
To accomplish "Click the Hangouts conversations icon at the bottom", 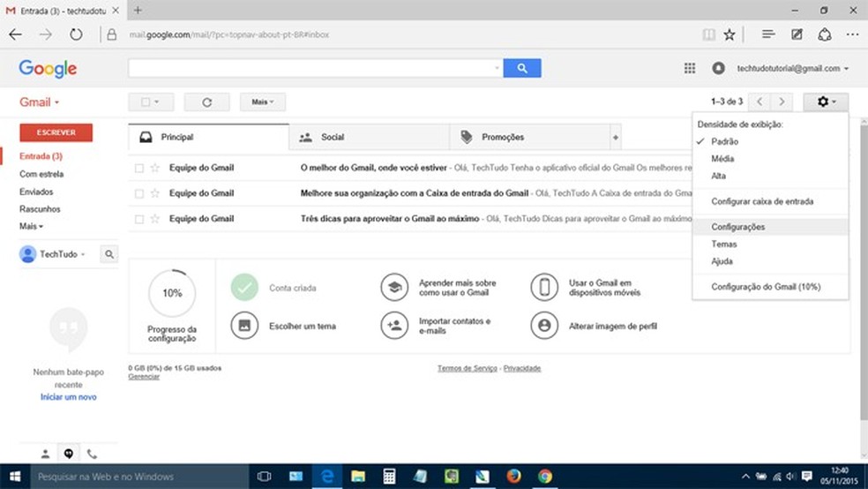I will [69, 454].
